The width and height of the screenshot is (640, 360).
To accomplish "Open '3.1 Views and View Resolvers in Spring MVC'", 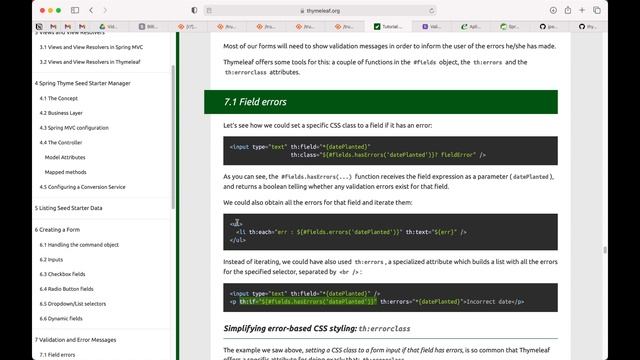I will [x=91, y=47].
